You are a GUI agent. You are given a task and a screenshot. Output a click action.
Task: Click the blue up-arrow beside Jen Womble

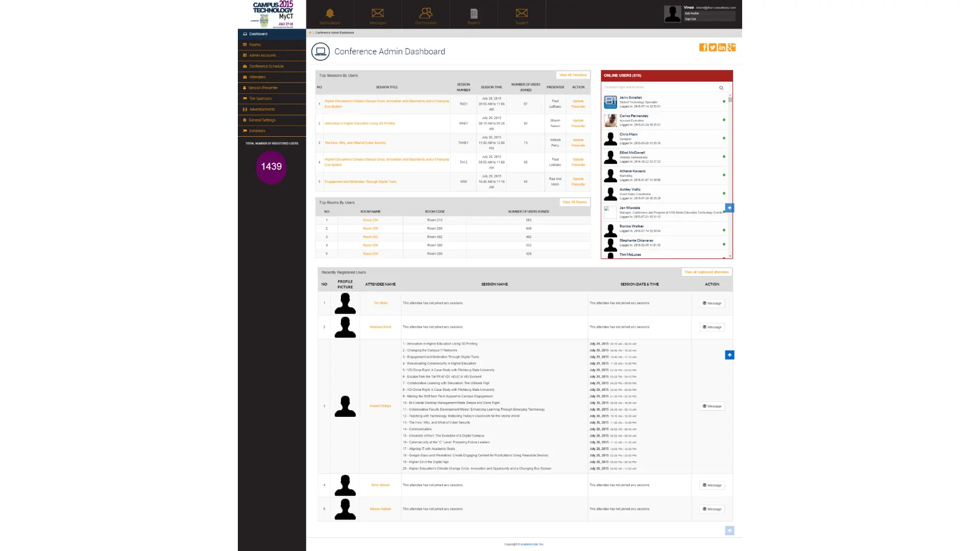[729, 208]
